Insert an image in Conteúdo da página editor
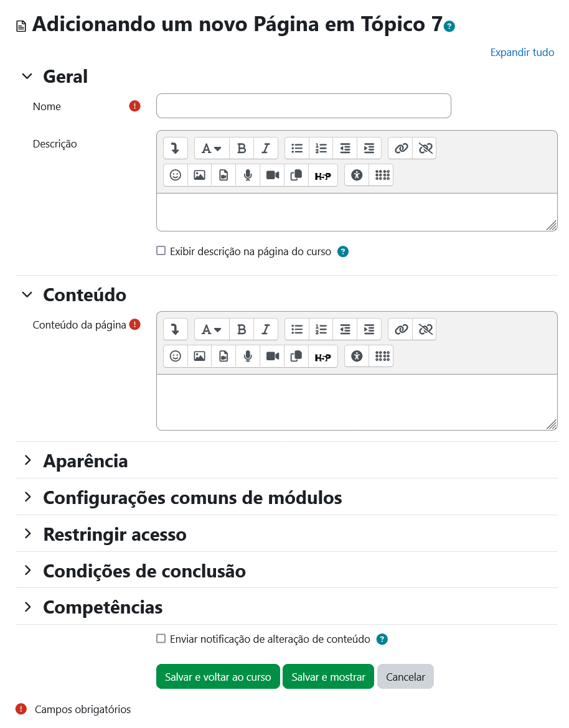 pyautogui.click(x=199, y=356)
